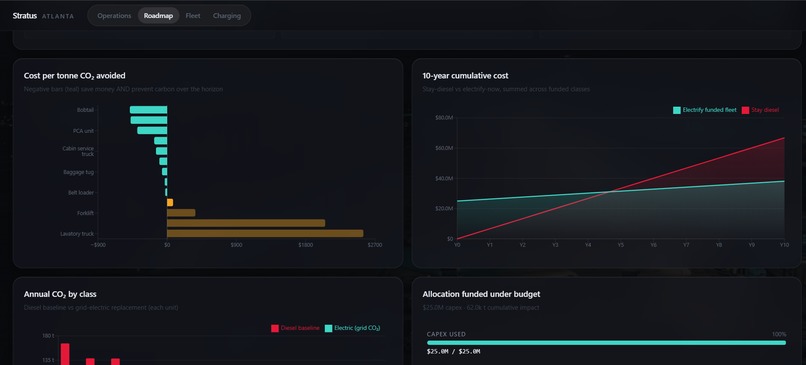Click the Cabin service truck bar
Screen dimensions: 806x365
pos(161,151)
